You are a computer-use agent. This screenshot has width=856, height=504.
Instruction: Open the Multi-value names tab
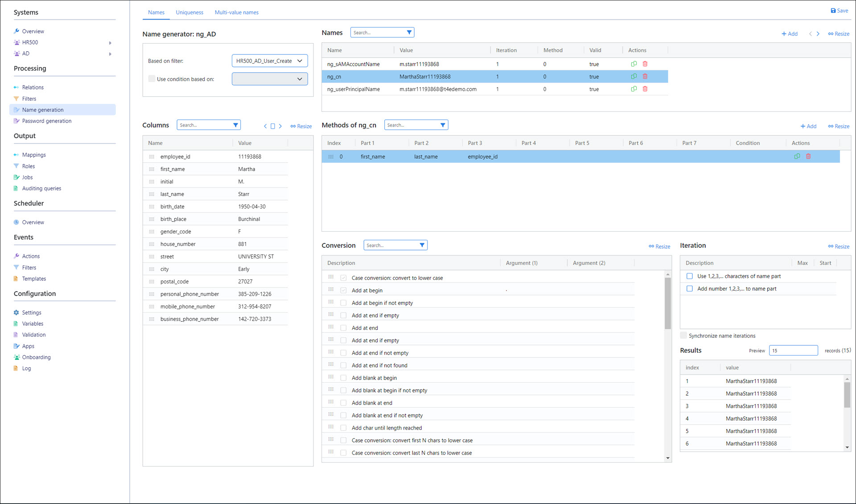(x=236, y=12)
